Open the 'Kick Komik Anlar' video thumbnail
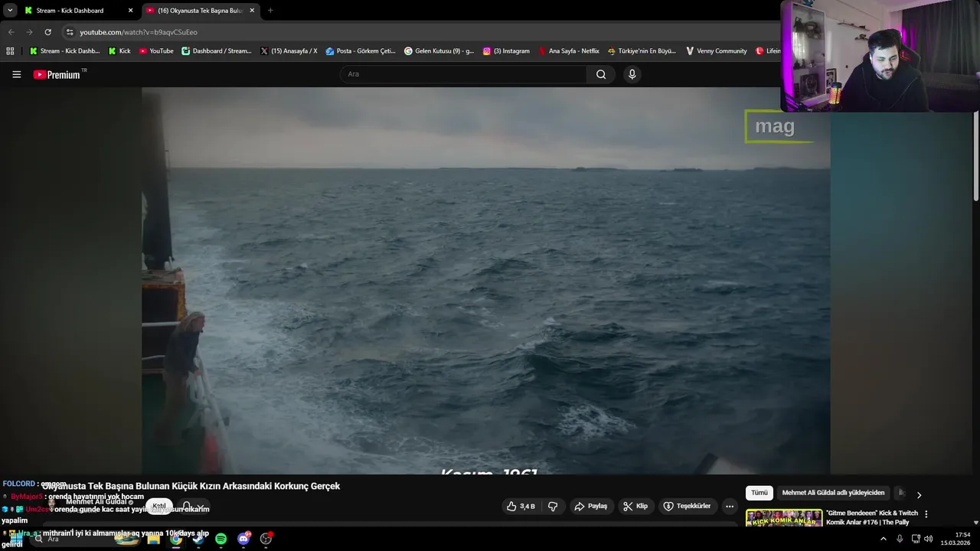The height and width of the screenshot is (551, 980). [784, 518]
